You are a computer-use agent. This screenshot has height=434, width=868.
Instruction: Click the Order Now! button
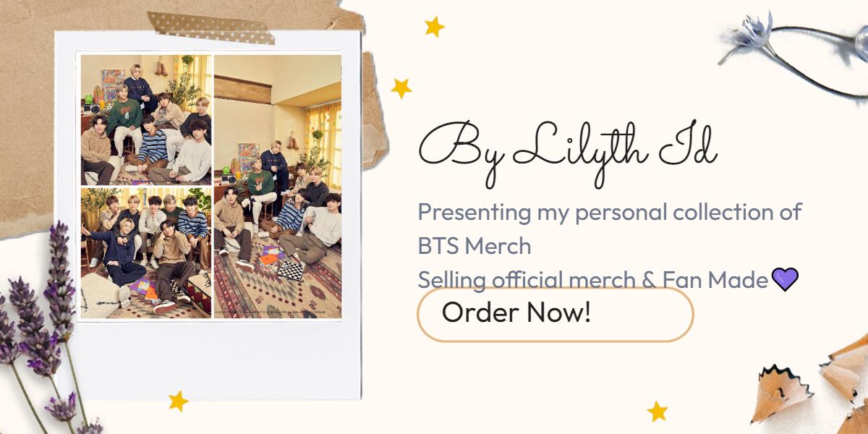click(x=555, y=314)
